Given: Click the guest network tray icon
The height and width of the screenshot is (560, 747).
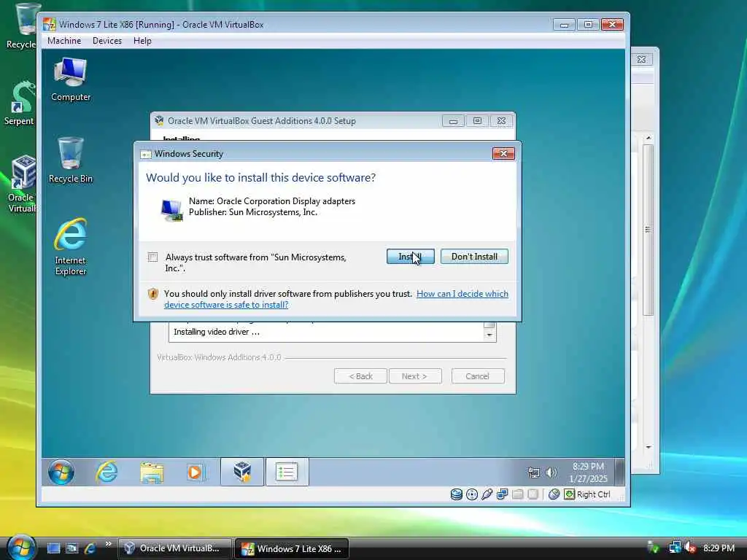Looking at the screenshot, I should (534, 472).
